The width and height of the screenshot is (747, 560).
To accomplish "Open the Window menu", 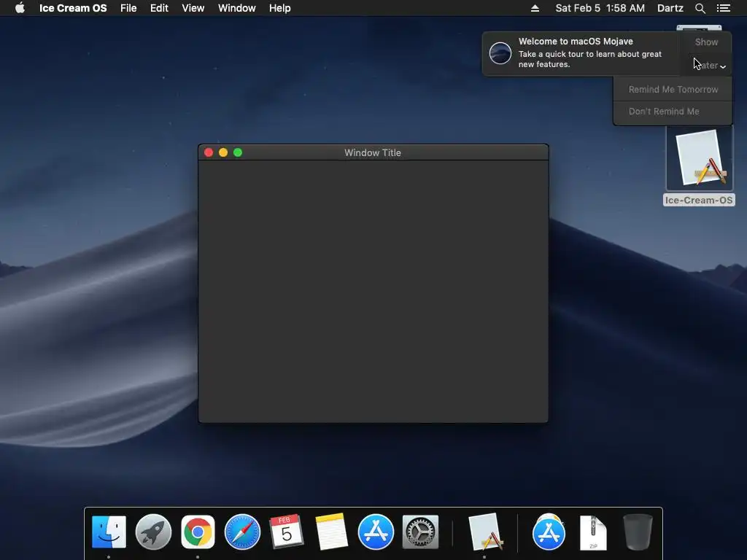I will click(237, 8).
